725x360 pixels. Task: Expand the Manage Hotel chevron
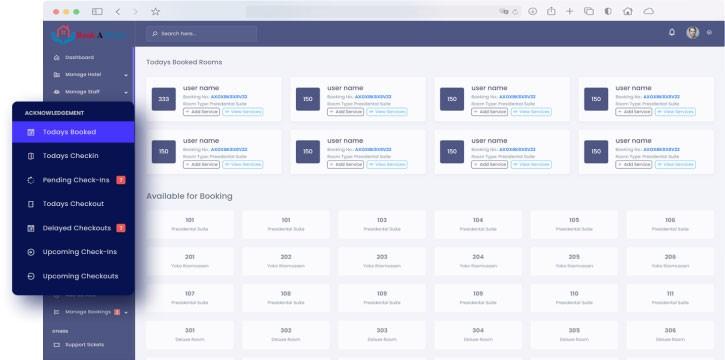click(126, 75)
